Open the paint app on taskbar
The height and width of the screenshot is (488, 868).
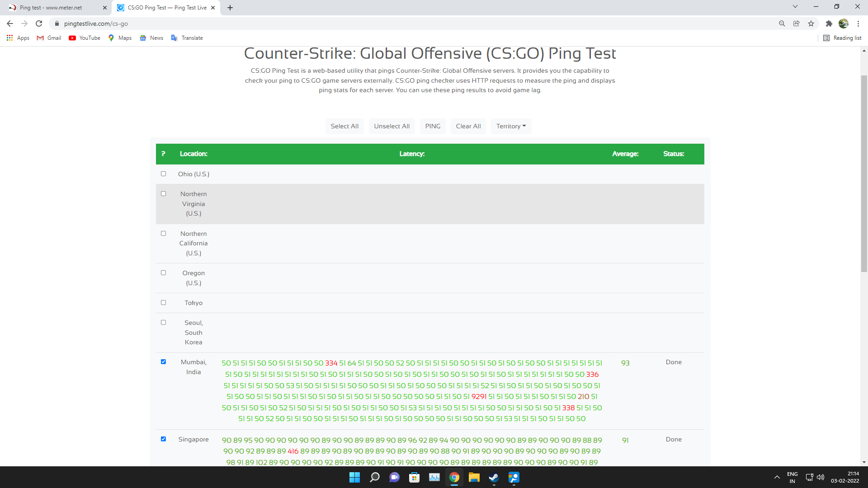click(x=514, y=477)
